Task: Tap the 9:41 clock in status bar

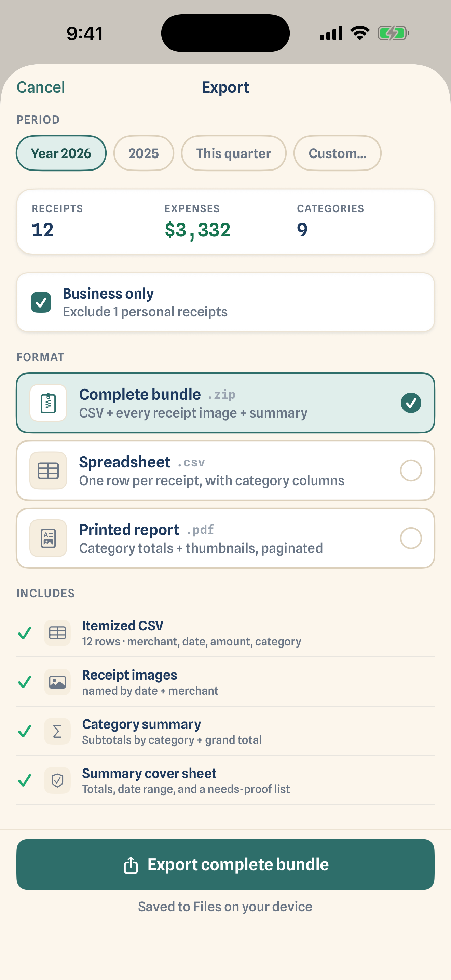Action: (x=85, y=33)
